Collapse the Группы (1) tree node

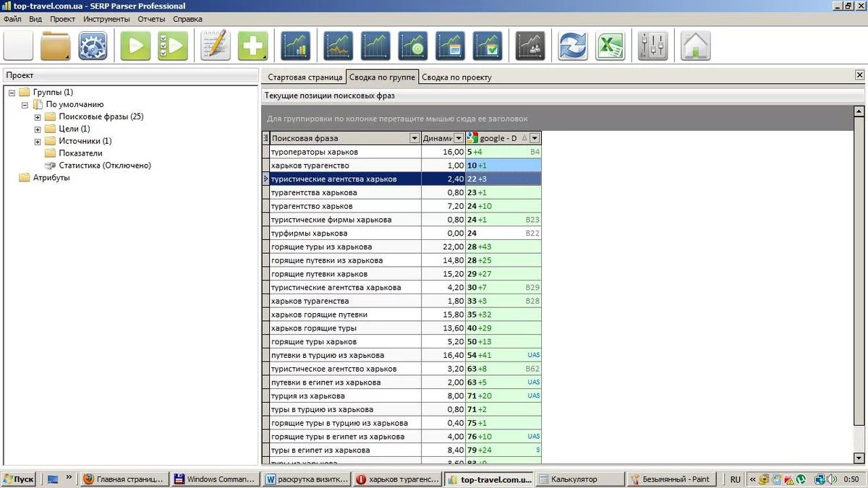tap(12, 93)
